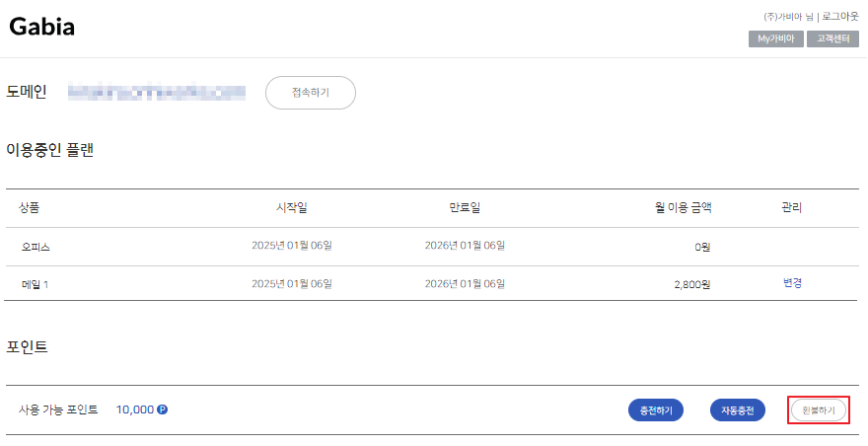868x446 pixels.
Task: Open the 자동충전 auto-charge option
Action: tap(738, 410)
